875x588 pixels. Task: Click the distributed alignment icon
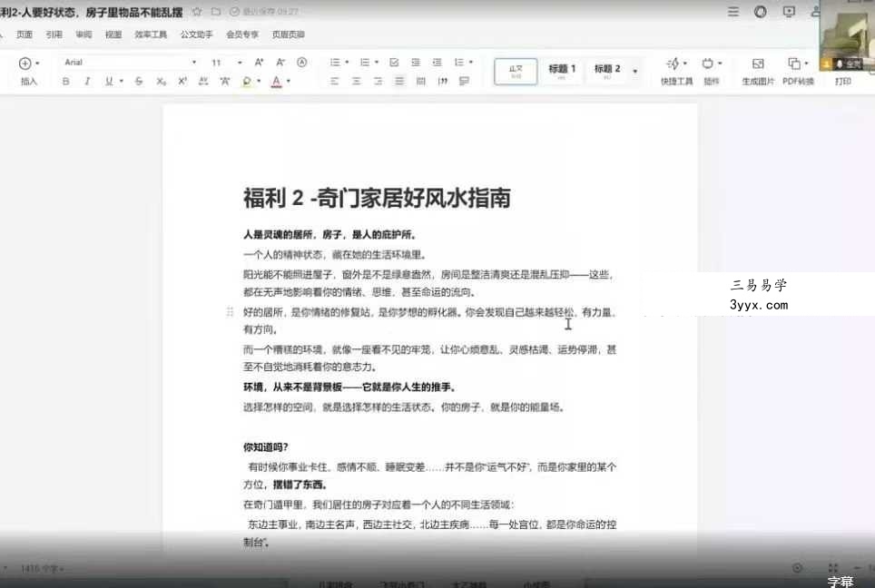[421, 82]
